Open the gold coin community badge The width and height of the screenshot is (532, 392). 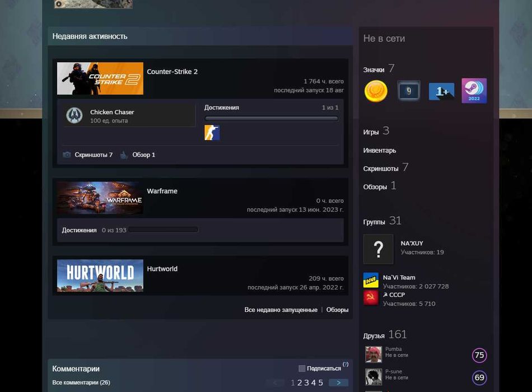point(376,91)
